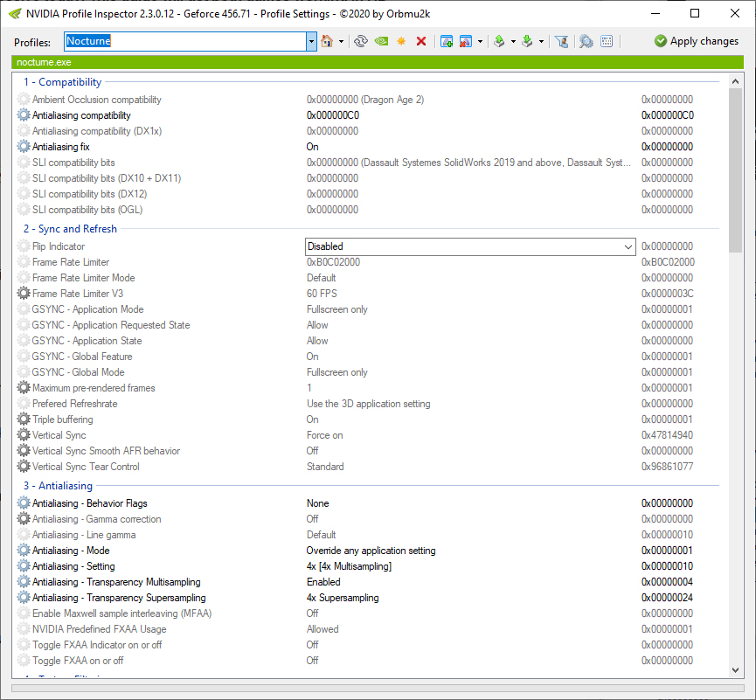756x700 pixels.
Task: Open the dropdown arrow beside home icon
Action: [x=342, y=41]
